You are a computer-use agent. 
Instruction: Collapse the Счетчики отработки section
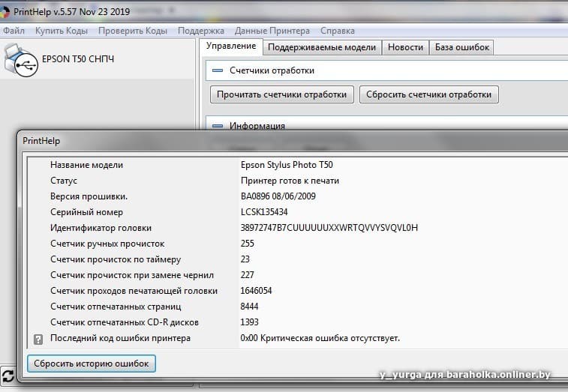pyautogui.click(x=218, y=70)
